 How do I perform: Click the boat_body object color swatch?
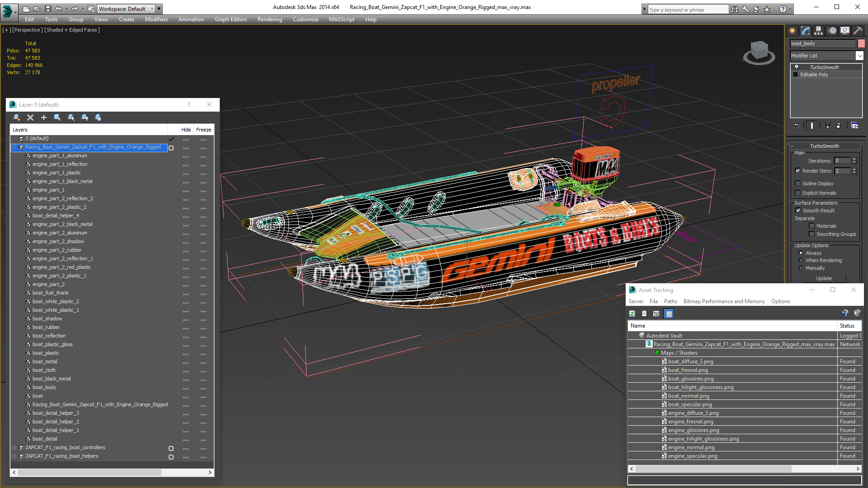(x=861, y=43)
